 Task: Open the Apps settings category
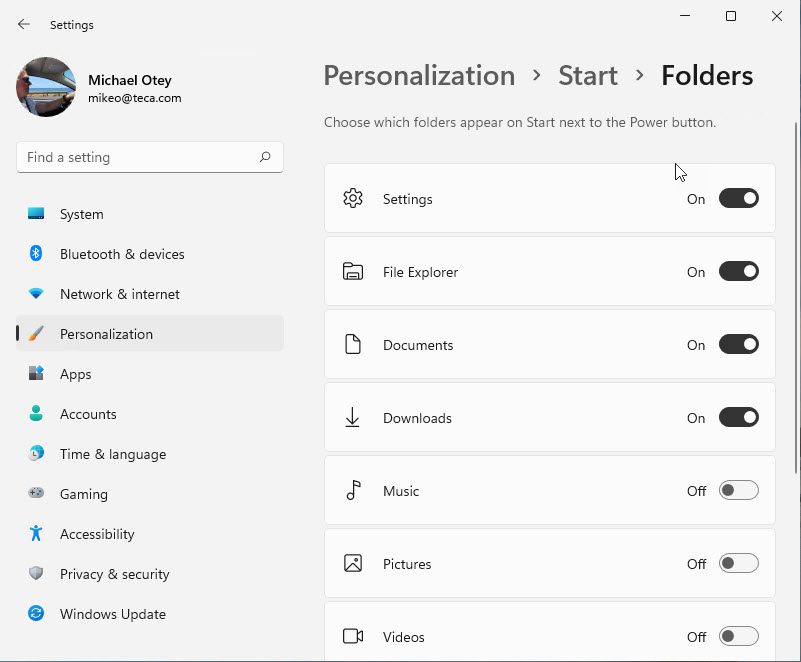click(x=150, y=373)
